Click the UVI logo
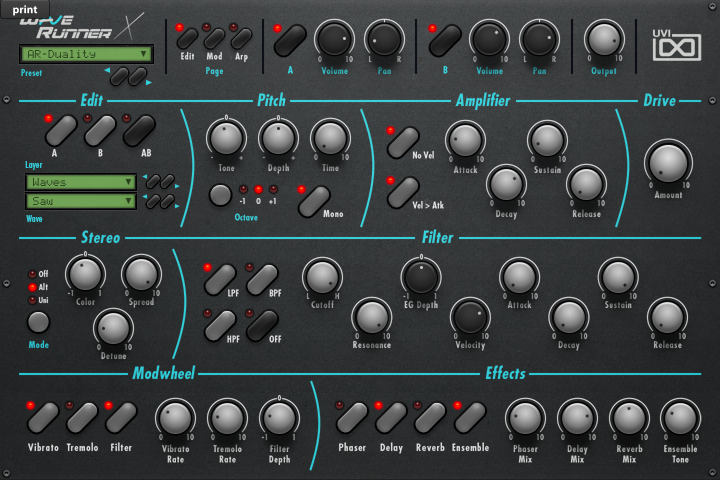Screen dimensions: 720x480 pos(677,45)
